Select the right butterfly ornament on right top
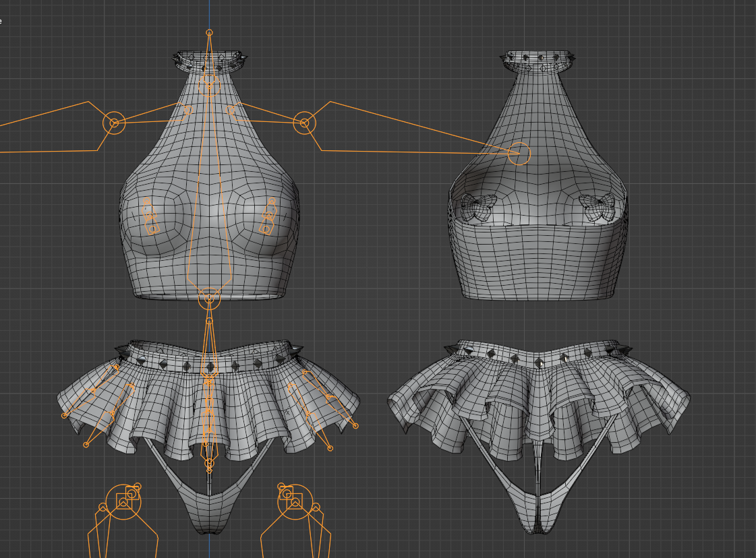756x558 pixels. point(598,207)
